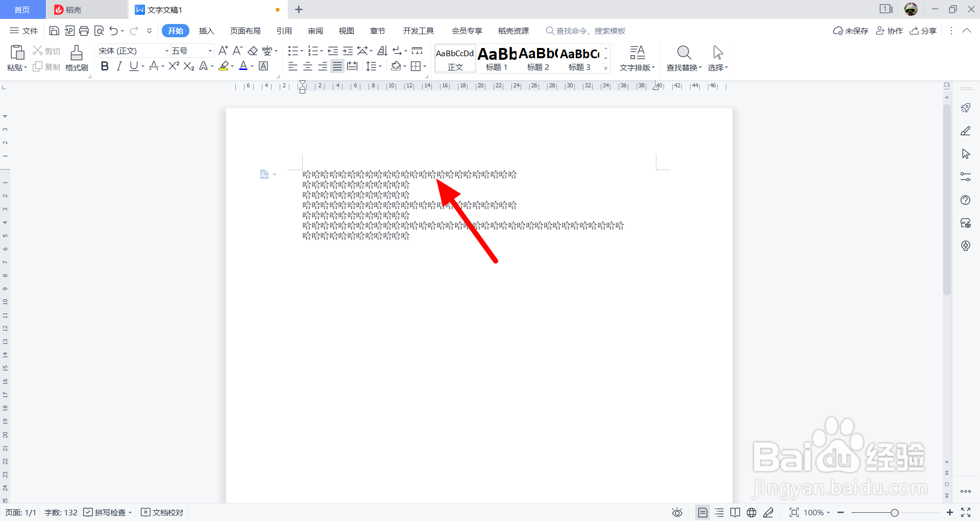Toggle Bold formatting
Screen dimensions: 980x521
point(105,66)
